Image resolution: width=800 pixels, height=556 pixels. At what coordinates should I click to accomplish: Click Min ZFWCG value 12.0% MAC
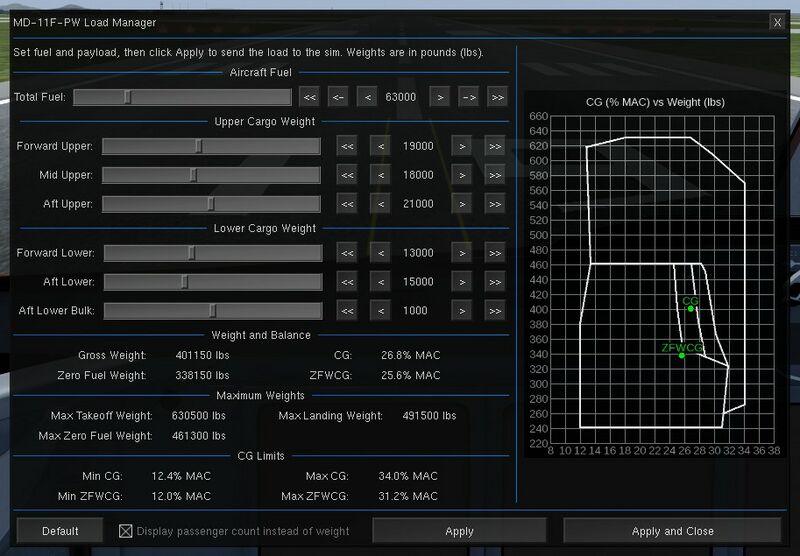tap(181, 496)
